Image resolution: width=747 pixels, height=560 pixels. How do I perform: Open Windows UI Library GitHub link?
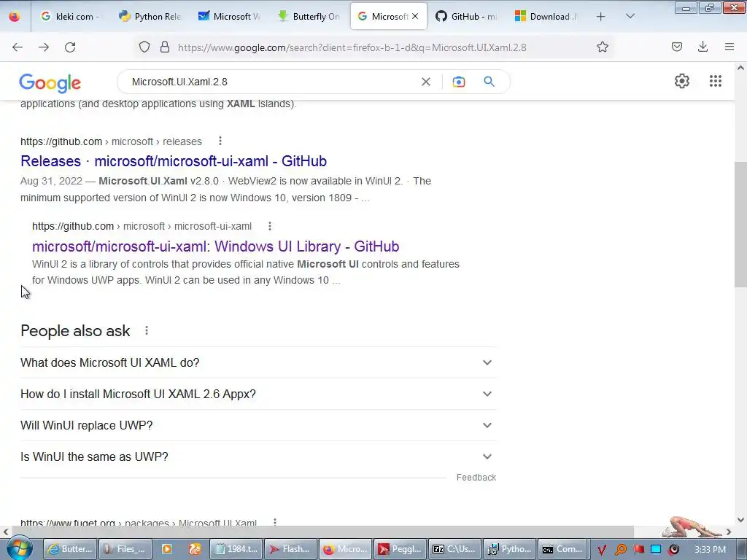click(x=215, y=246)
